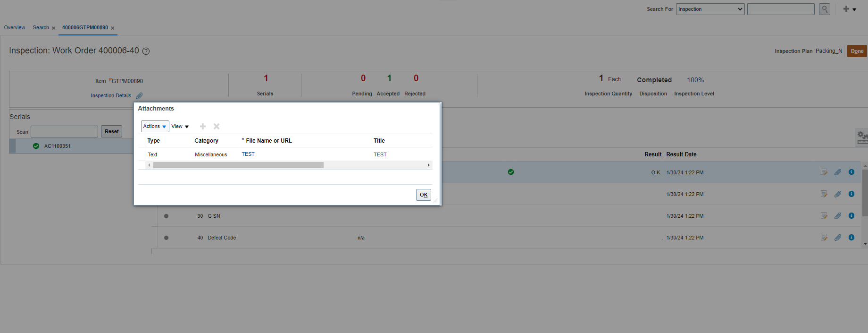Click the gray status dot for Defect Code
The width and height of the screenshot is (868, 333).
(x=166, y=238)
